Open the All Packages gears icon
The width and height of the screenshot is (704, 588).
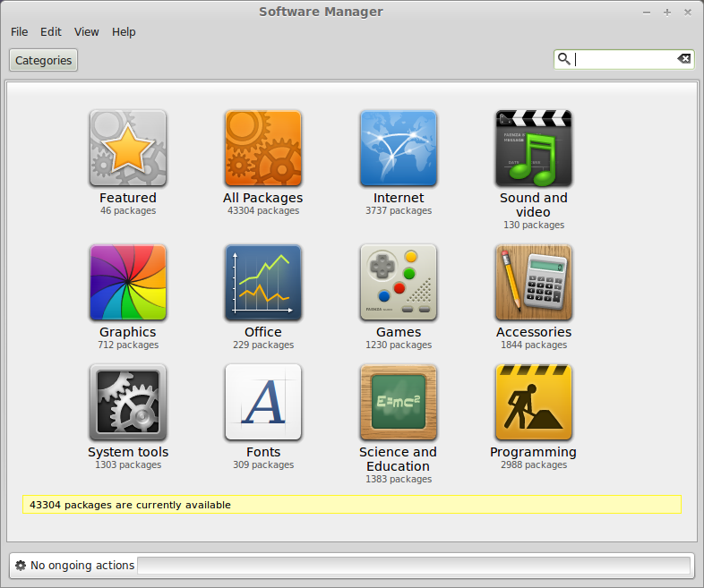point(263,148)
